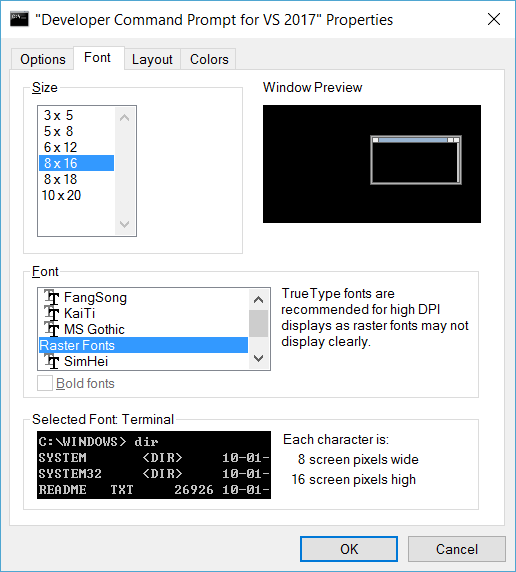Choose the 5 x 8 font size
Image resolution: width=516 pixels, height=572 pixels.
click(76, 131)
